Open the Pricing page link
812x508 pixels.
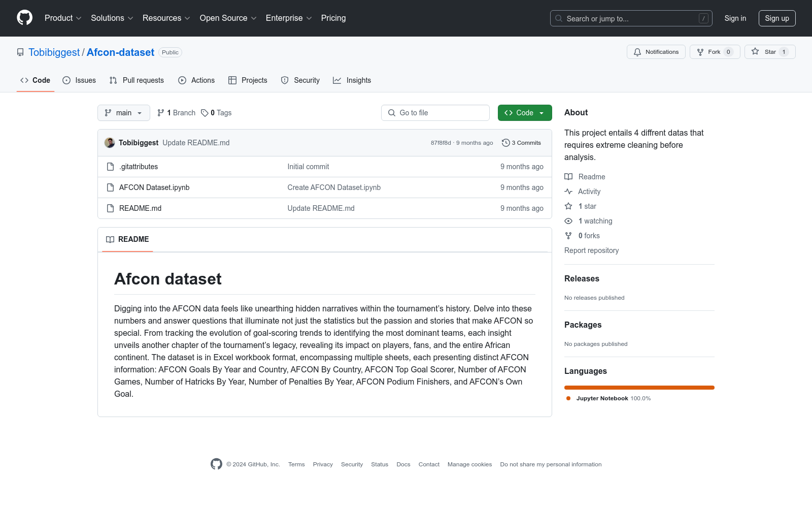coord(333,18)
